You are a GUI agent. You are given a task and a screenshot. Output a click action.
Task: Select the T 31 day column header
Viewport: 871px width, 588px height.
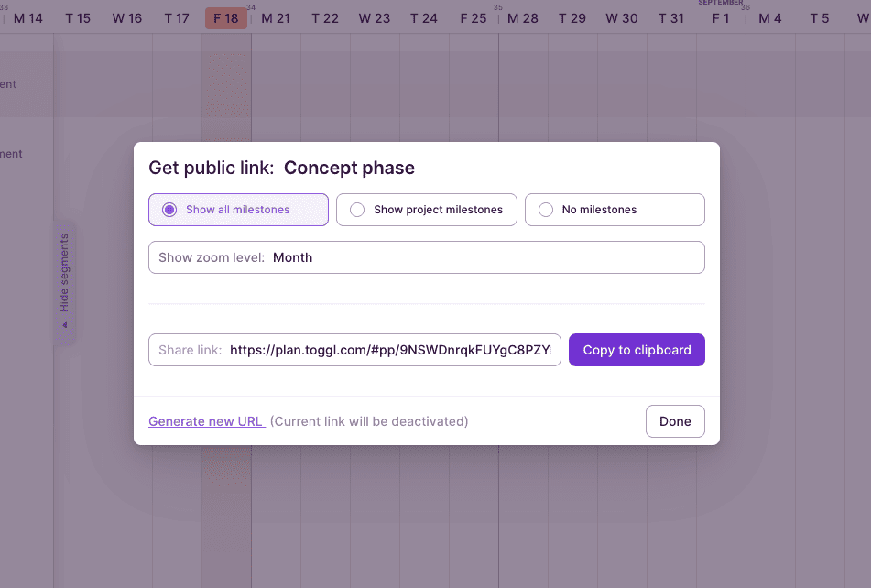click(671, 18)
